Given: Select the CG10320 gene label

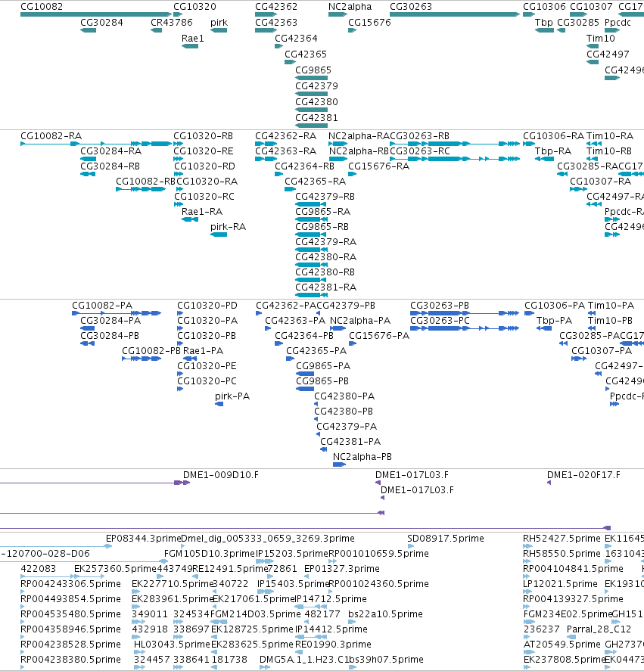Looking at the screenshot, I should 194,7.
